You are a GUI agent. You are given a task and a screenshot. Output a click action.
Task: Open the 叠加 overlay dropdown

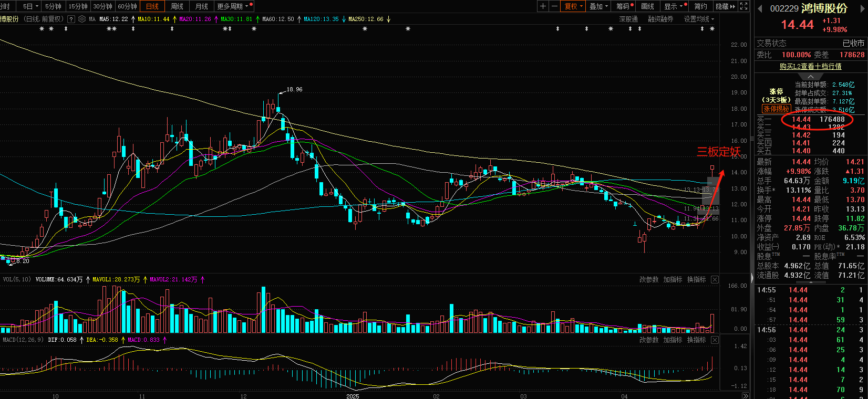click(x=598, y=6)
